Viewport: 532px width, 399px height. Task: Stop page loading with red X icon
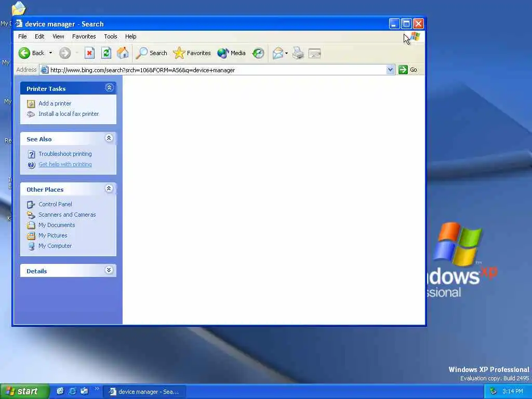tap(89, 54)
